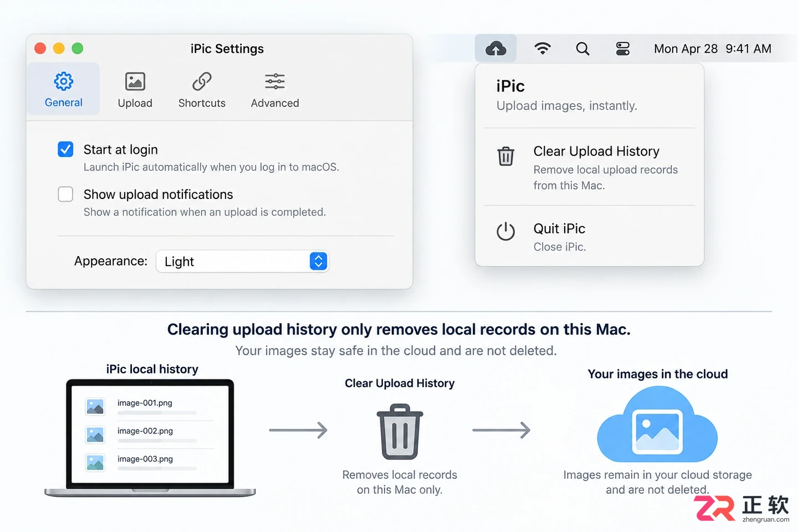Select Quit iPic in the menu
The width and height of the screenshot is (798, 532).
(x=589, y=237)
